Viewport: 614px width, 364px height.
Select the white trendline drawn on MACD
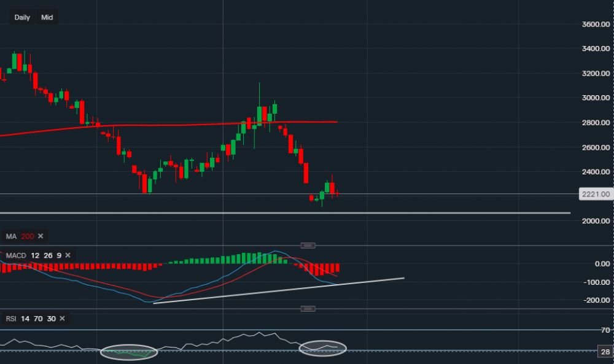click(x=276, y=289)
